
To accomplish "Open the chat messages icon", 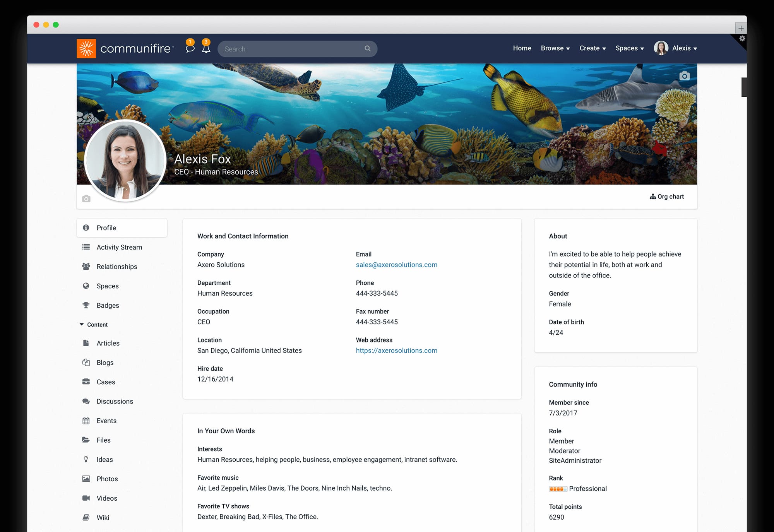I will (190, 49).
